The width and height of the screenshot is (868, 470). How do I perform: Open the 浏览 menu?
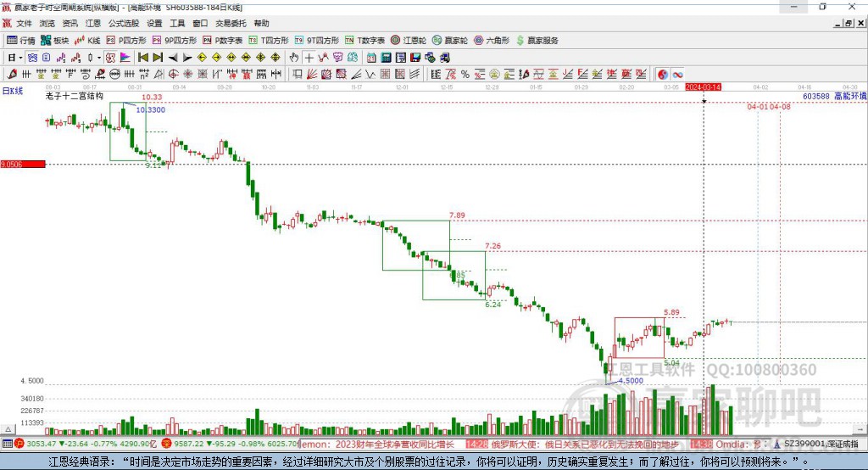tap(47, 23)
